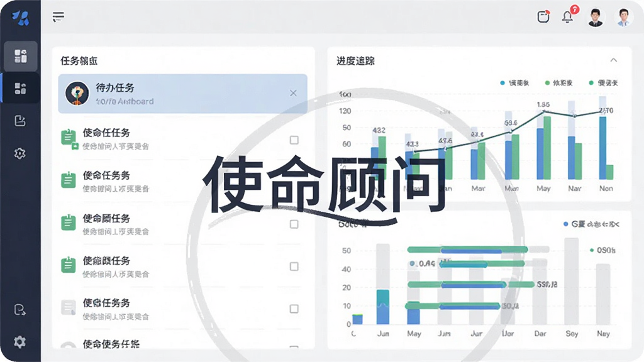The width and height of the screenshot is (644, 362).
Task: Click the 432 data label in 进度追踪 chart
Action: [379, 131]
